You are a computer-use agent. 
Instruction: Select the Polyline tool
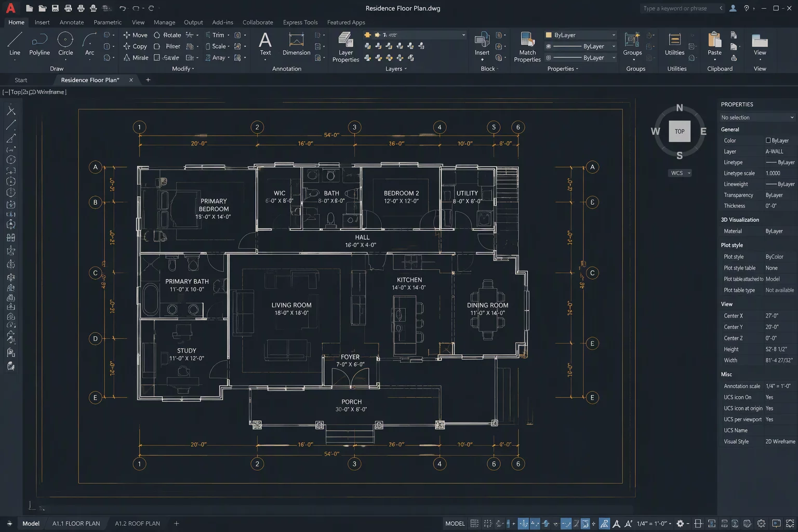point(39,44)
